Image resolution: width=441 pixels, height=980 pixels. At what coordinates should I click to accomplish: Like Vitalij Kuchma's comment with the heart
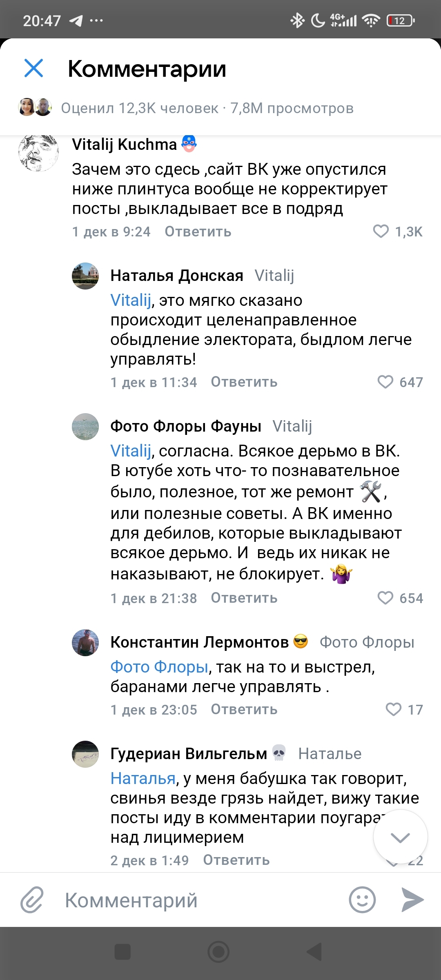[x=381, y=232]
